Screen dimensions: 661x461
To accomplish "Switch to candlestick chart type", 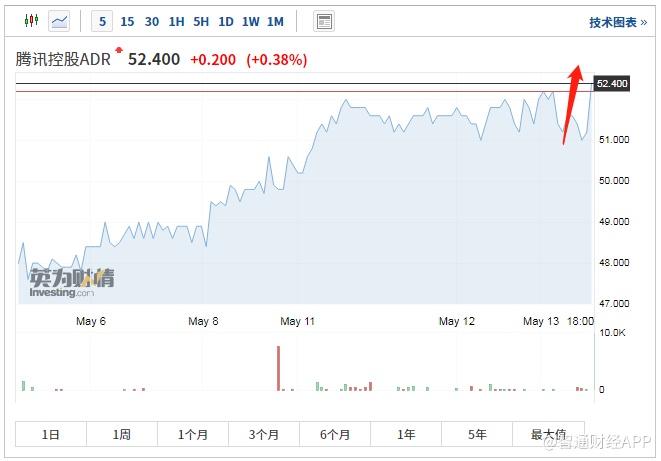I will coord(31,21).
